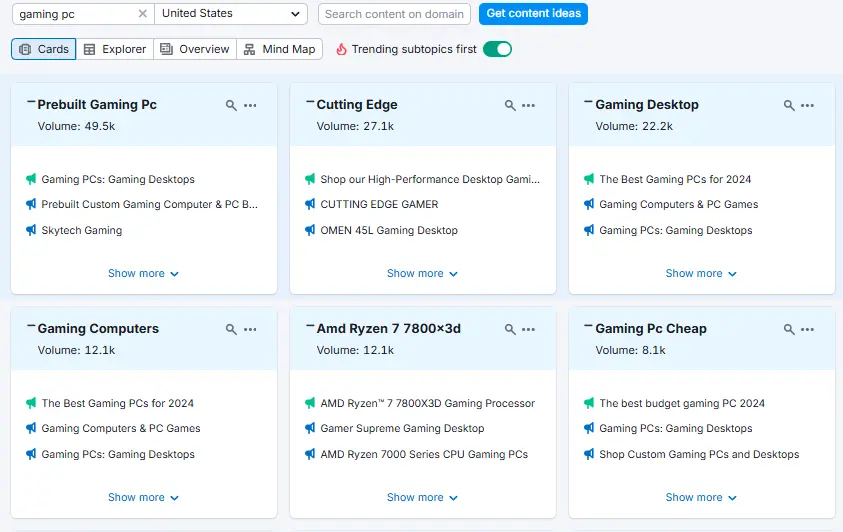Open the OMEN 45L Gaming Desktop link
Viewport: 843px width, 532px height.
point(389,230)
